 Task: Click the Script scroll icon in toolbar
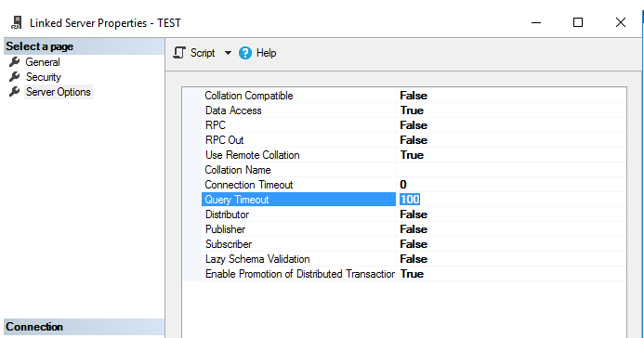click(179, 53)
